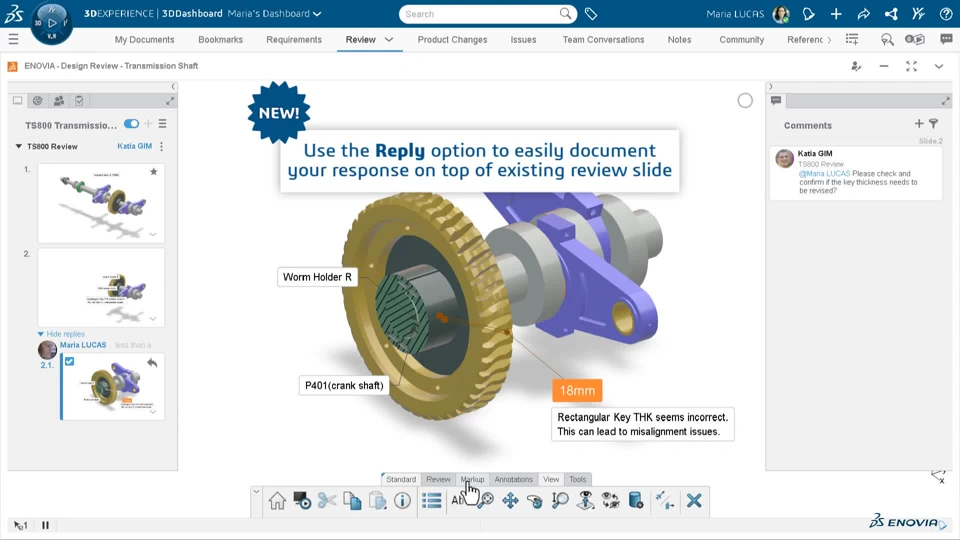Click the Paste icon in toolbar
Screen dimensions: 960x540
point(377,501)
